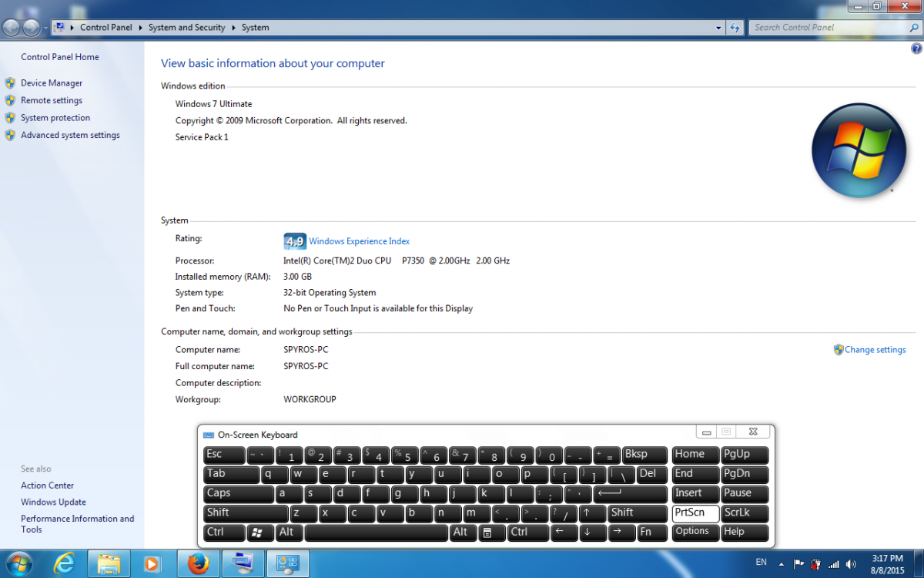Open Windows Explorer folder on taskbar

109,563
